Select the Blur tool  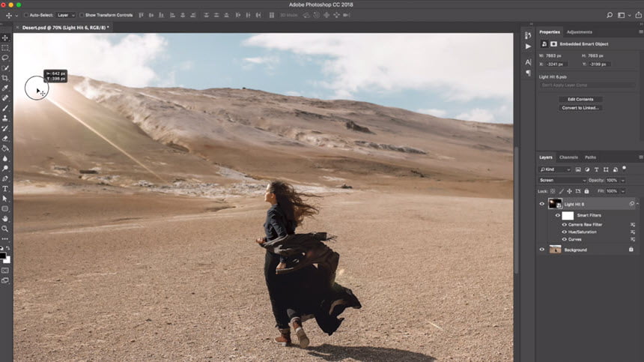5,158
